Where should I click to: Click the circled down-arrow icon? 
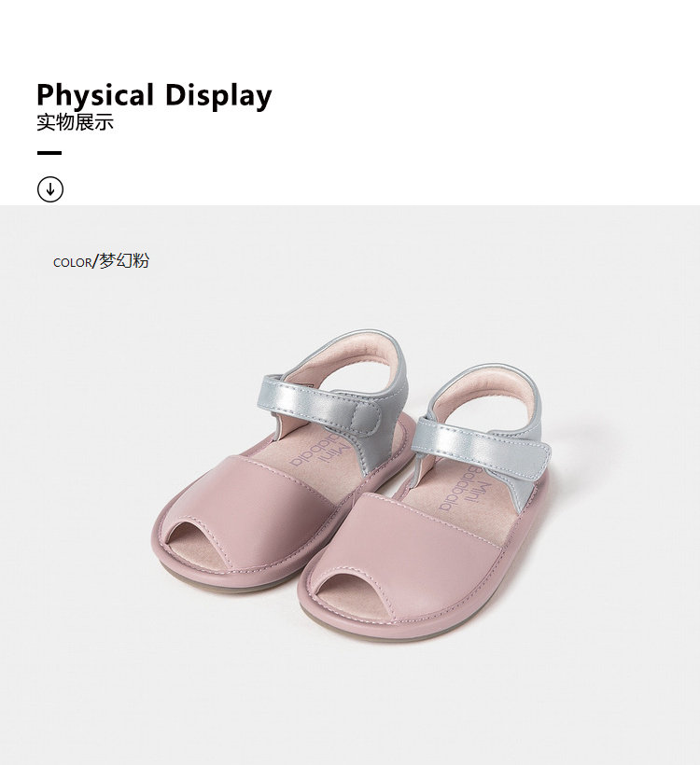click(x=50, y=189)
